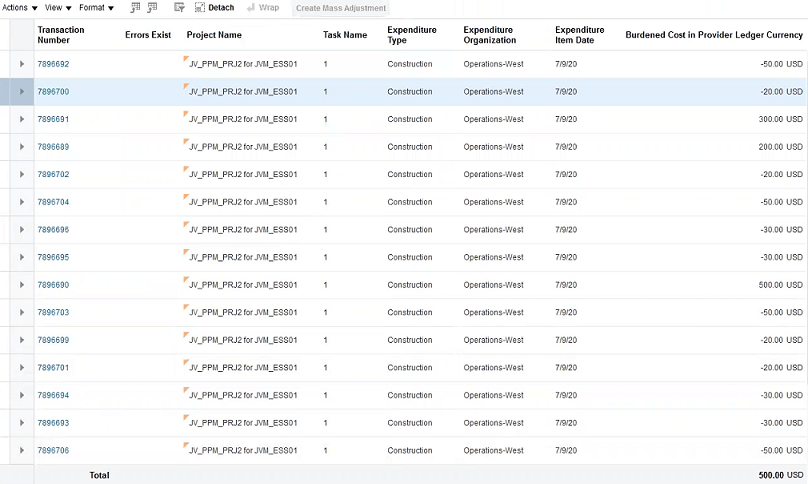Click Burdened Cost in Provider Ledger Currency header
The height and width of the screenshot is (484, 808).
(x=713, y=35)
